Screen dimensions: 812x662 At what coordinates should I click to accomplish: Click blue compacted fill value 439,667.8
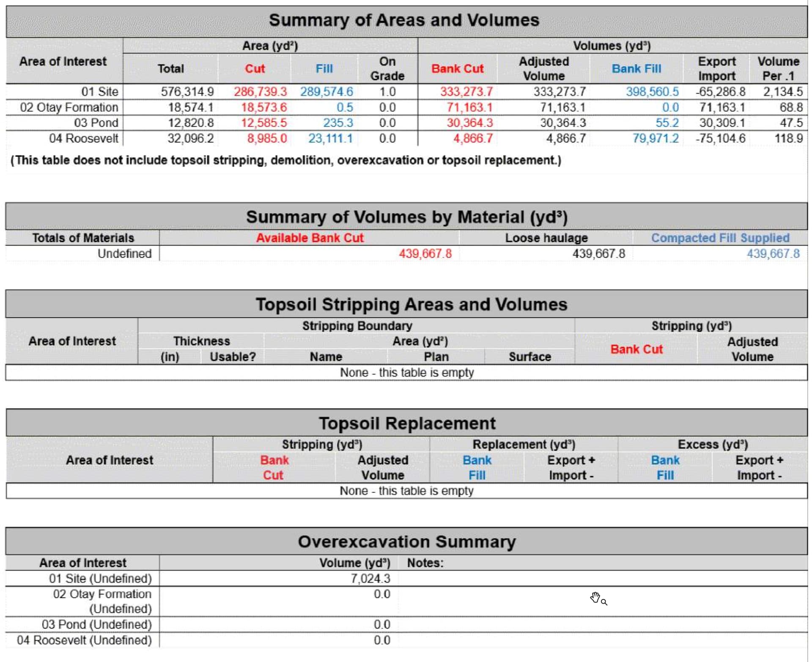pos(774,254)
